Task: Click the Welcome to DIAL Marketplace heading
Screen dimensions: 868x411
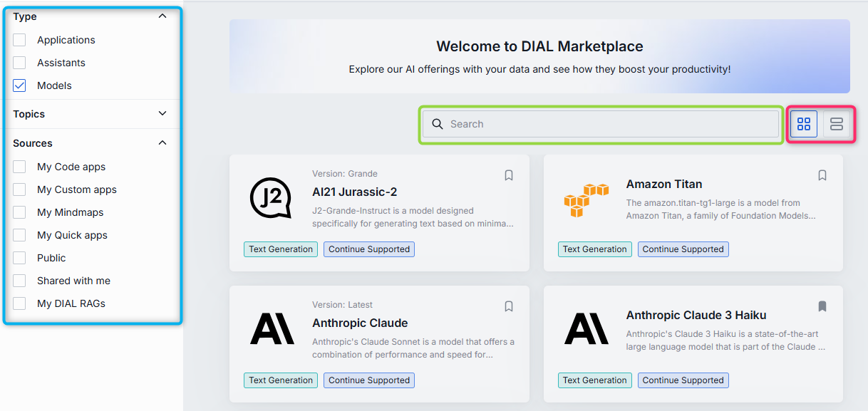Action: pyautogui.click(x=539, y=46)
